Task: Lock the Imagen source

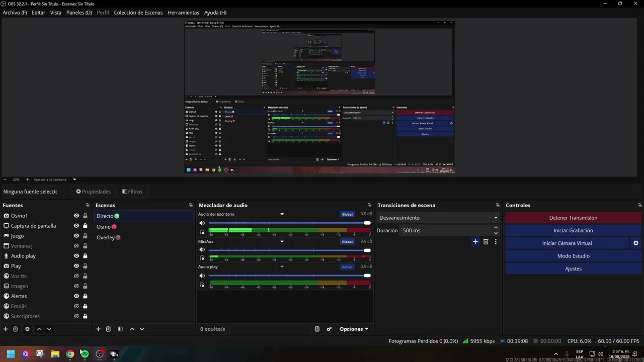Action: coord(85,286)
